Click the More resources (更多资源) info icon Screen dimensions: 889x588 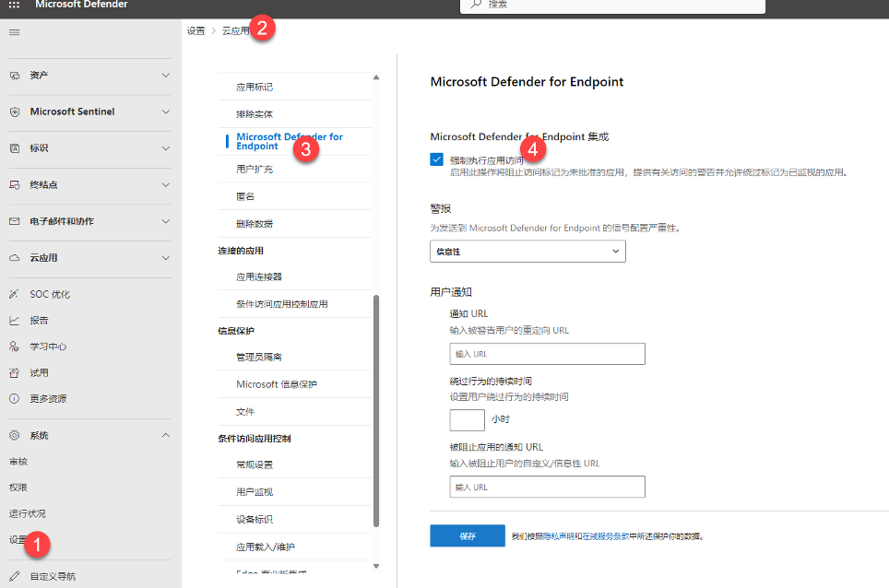15,399
